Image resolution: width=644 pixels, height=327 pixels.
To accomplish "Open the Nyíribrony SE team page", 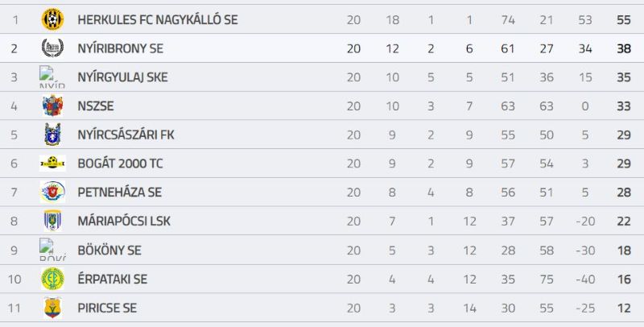I will 120,48.
